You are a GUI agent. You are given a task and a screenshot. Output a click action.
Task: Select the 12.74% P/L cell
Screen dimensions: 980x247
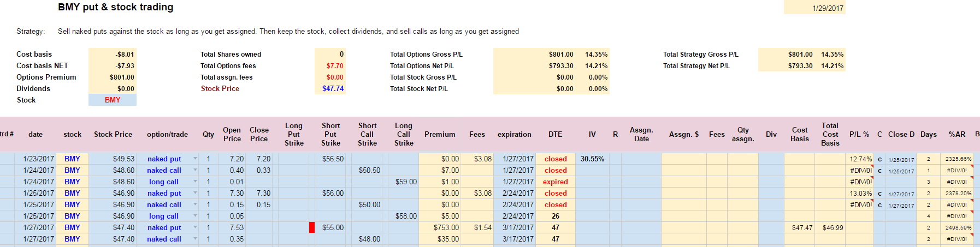[x=860, y=159]
